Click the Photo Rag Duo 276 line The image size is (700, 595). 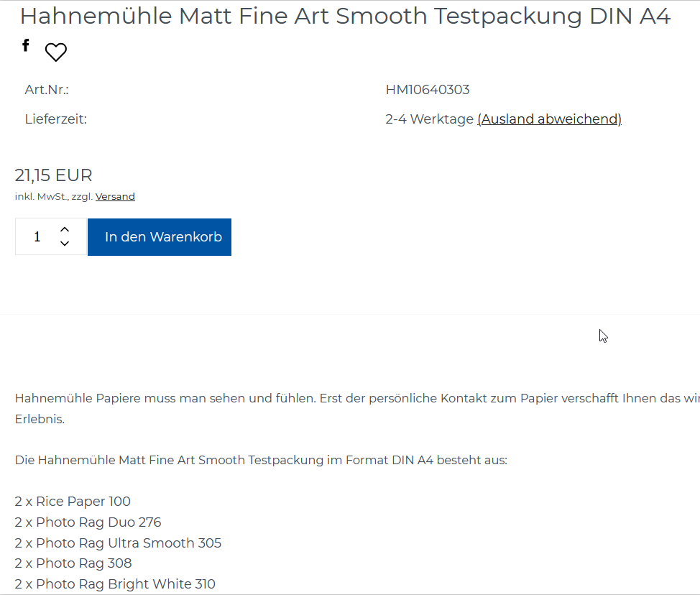tap(88, 522)
